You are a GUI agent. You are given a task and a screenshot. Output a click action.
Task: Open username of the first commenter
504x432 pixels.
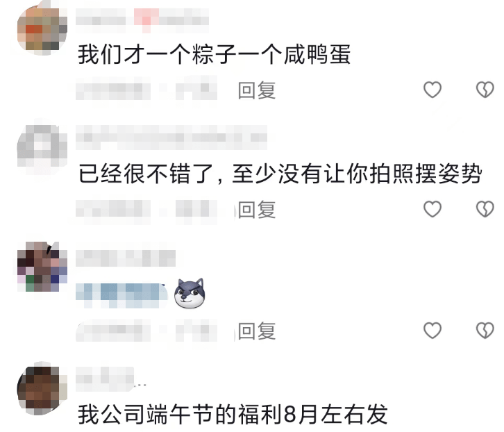[142, 17]
